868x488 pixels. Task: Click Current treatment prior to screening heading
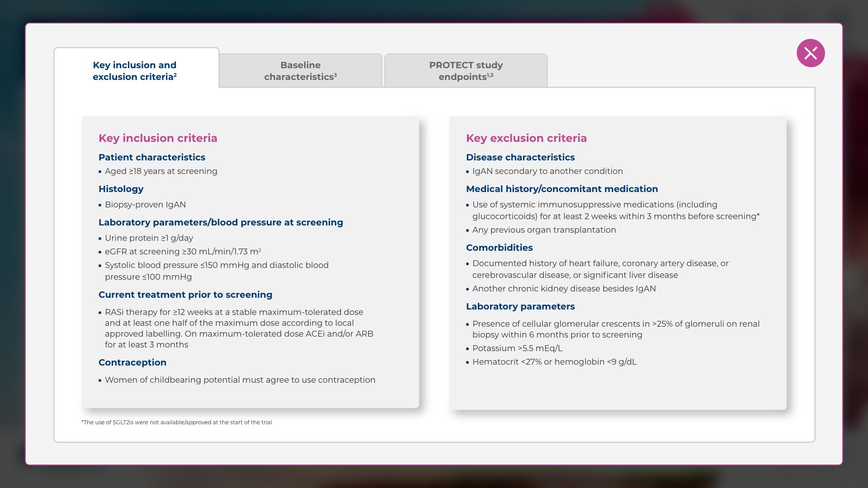pyautogui.click(x=185, y=295)
